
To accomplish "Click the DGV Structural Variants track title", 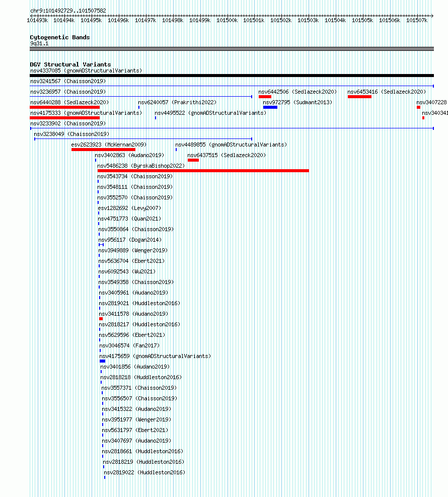I will pyautogui.click(x=70, y=64).
